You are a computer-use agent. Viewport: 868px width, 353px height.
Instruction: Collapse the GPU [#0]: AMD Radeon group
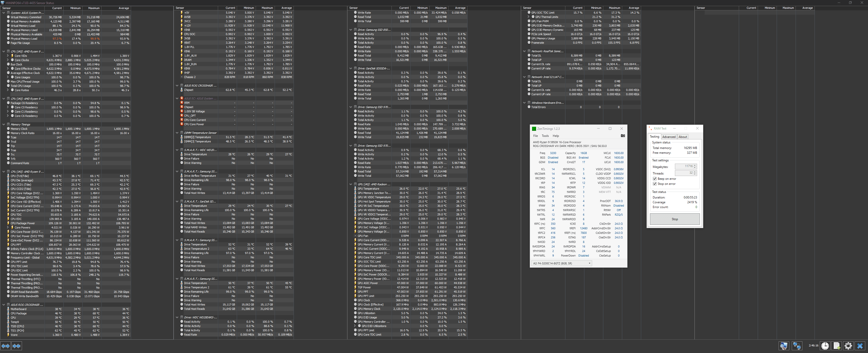(x=350, y=184)
